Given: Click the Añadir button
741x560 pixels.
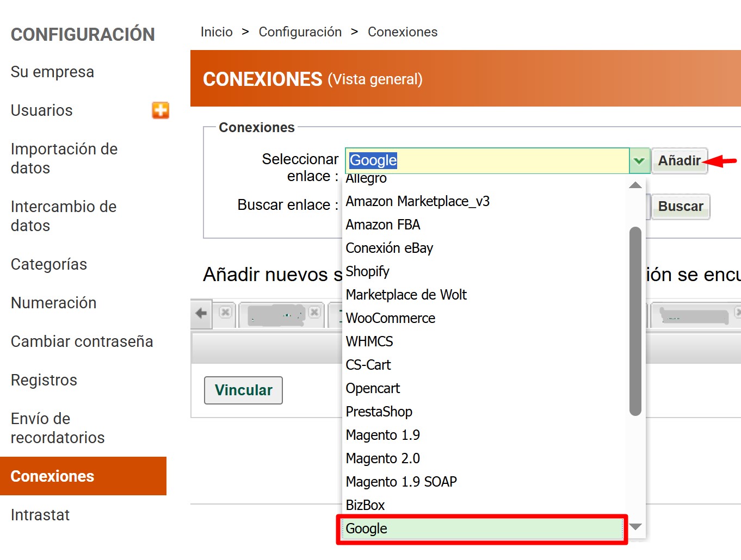Looking at the screenshot, I should click(680, 161).
